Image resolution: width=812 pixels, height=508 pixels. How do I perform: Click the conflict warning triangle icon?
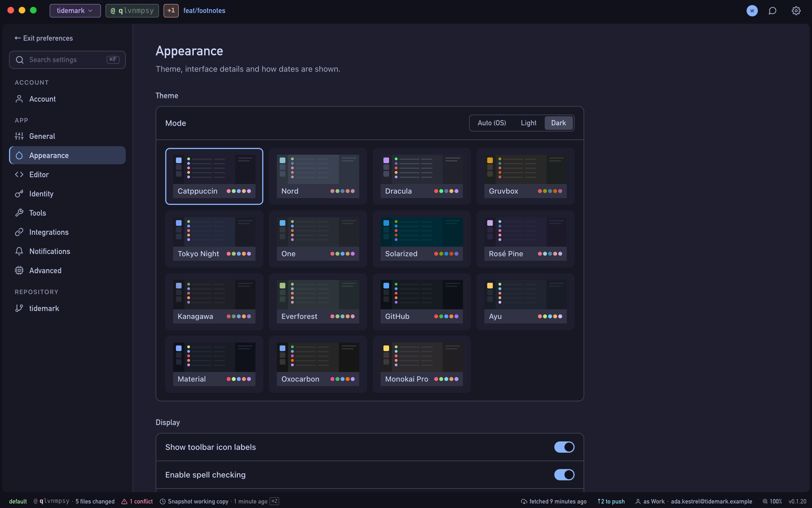pos(124,501)
